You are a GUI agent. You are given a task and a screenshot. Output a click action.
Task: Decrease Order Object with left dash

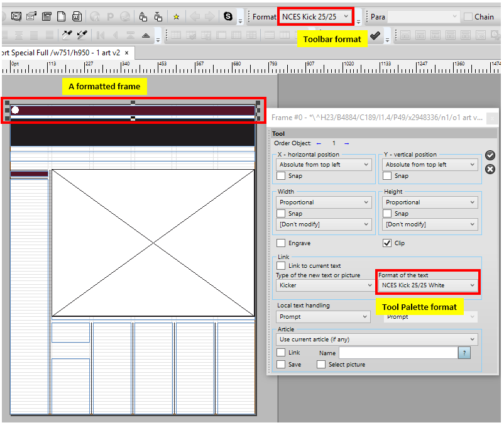pos(319,143)
